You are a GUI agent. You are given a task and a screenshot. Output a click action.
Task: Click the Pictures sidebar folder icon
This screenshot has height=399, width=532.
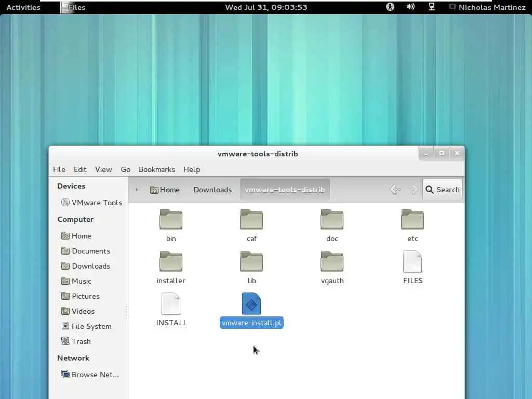tap(65, 296)
